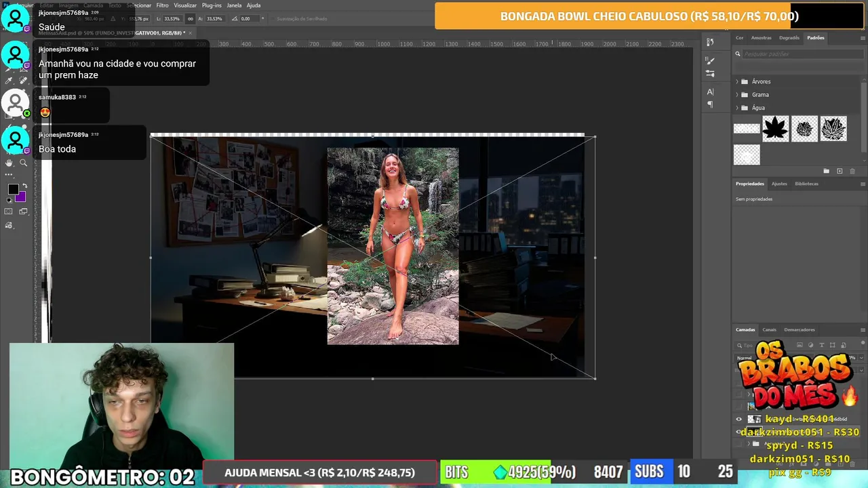Open the Patterns panel menu icon
Viewport: 868px width, 488px height.
point(863,38)
